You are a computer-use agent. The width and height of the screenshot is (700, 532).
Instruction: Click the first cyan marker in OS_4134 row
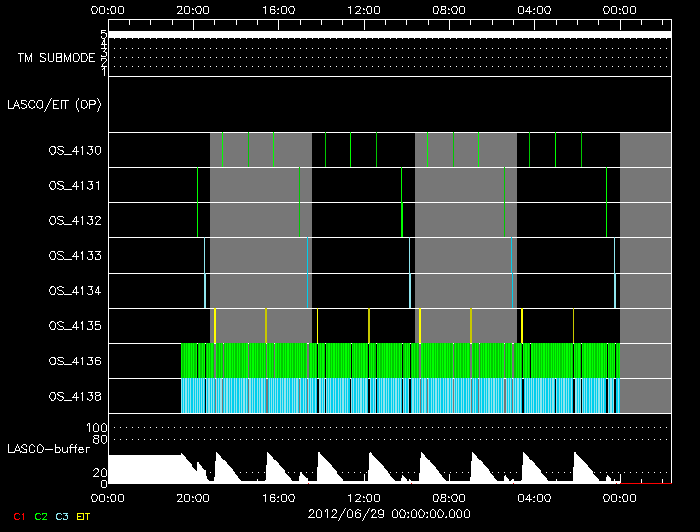[x=205, y=291]
